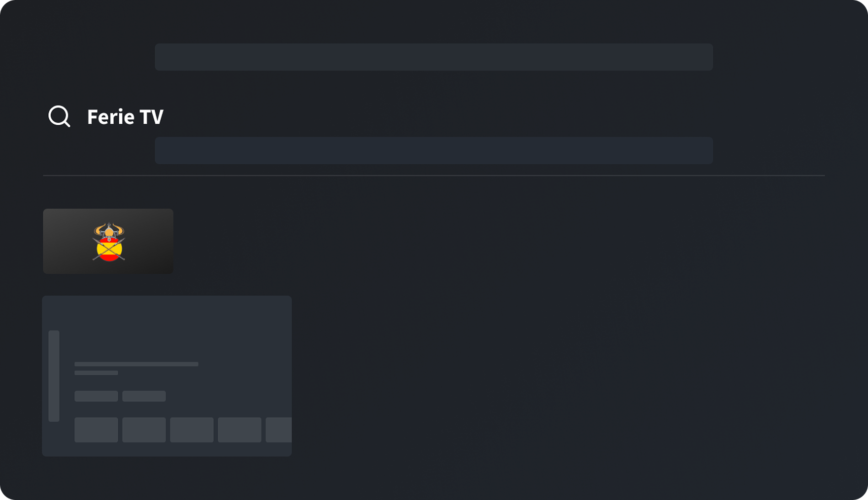Select the first tile in bottom row
868x500 pixels.
pyautogui.click(x=96, y=429)
